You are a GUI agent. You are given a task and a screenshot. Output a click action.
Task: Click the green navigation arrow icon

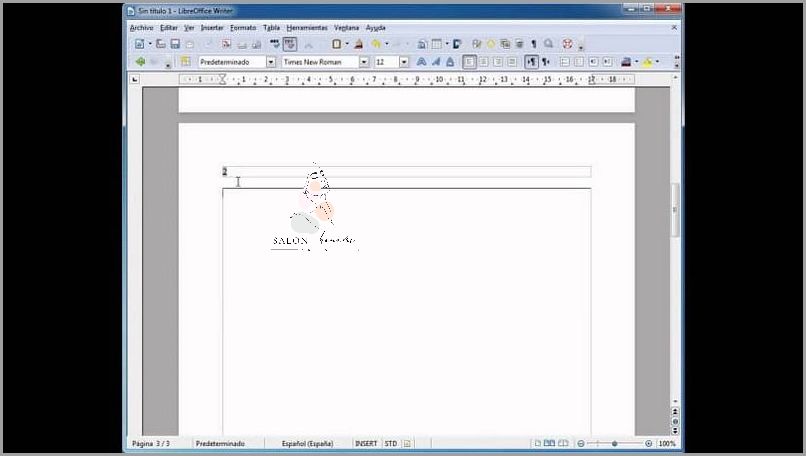tap(140, 62)
